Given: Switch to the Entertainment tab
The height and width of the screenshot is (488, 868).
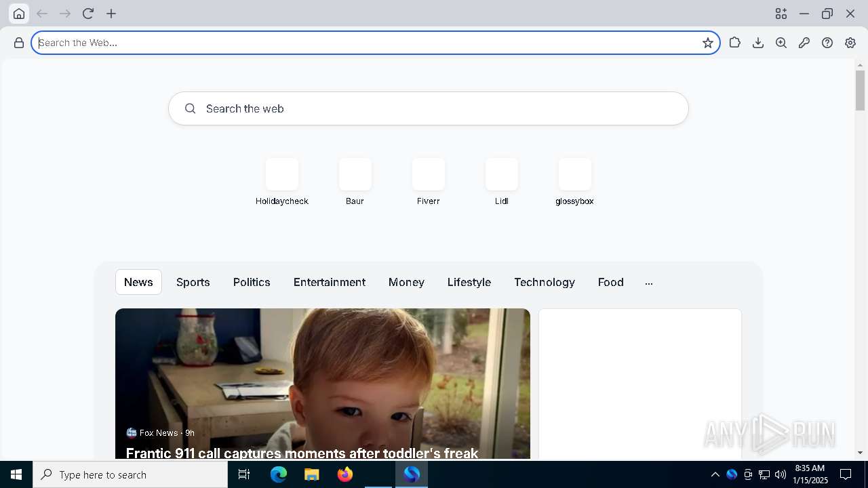Looking at the screenshot, I should [x=330, y=282].
